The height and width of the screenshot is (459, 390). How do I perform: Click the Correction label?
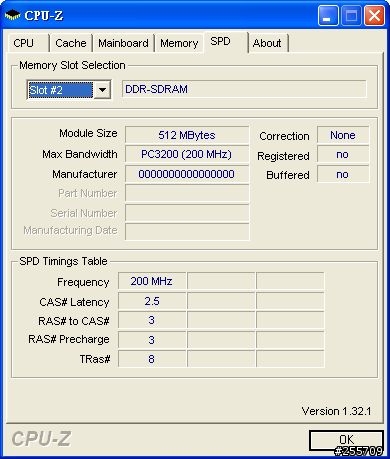tap(284, 136)
